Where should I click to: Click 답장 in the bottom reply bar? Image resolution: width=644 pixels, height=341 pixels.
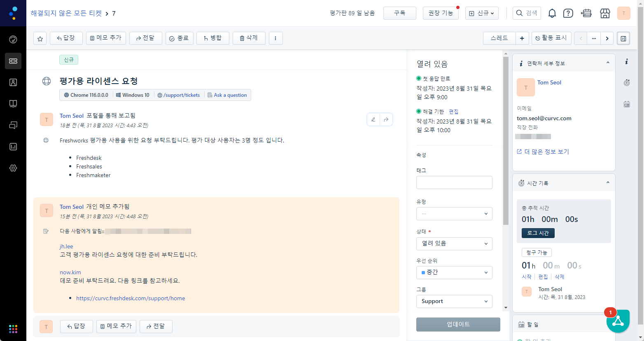pyautogui.click(x=77, y=327)
